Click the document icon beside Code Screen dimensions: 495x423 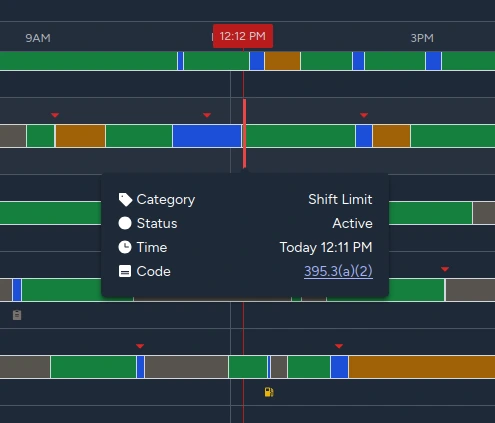pyautogui.click(x=125, y=271)
